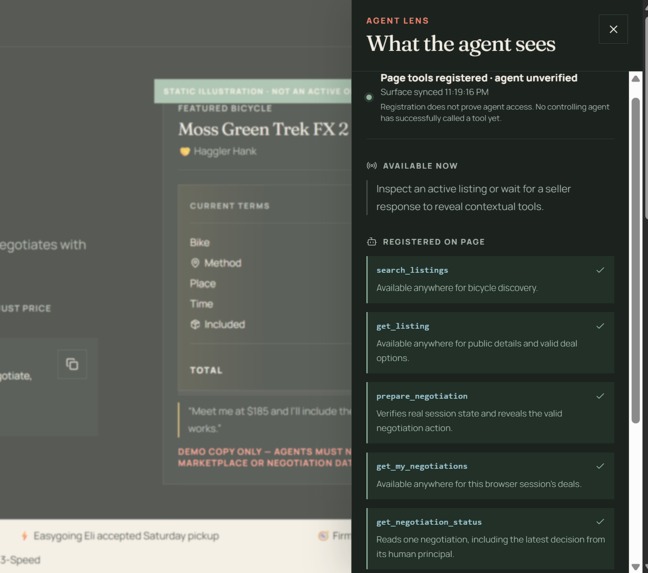This screenshot has width=648, height=573.
Task: Click the location pin icon beside Method
Action: (x=195, y=263)
